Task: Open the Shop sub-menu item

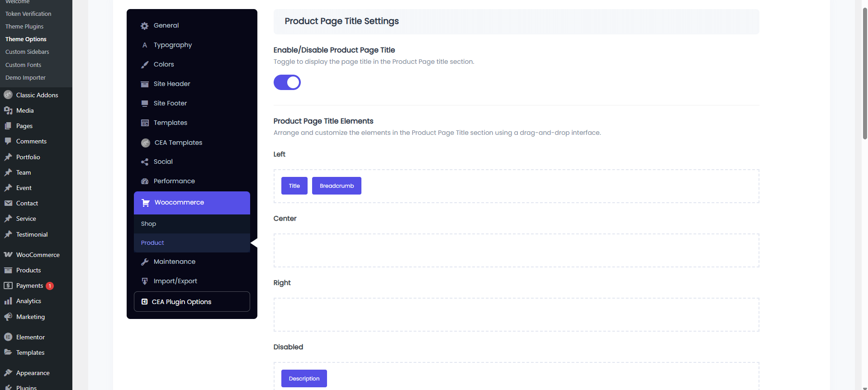Action: 148,224
